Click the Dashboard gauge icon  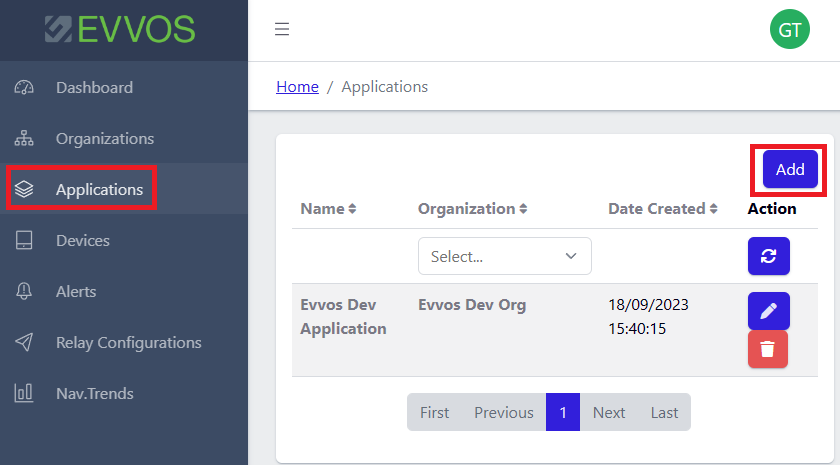(24, 87)
